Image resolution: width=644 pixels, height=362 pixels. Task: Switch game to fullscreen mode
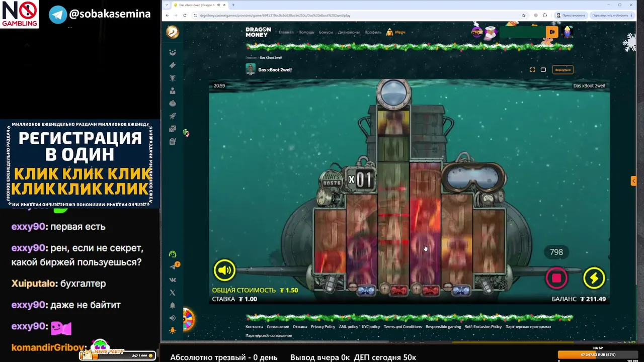(532, 70)
